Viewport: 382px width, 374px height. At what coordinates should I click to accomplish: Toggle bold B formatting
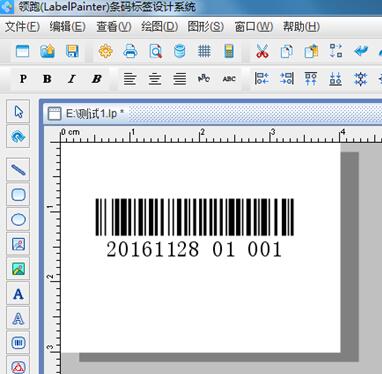pos(47,79)
